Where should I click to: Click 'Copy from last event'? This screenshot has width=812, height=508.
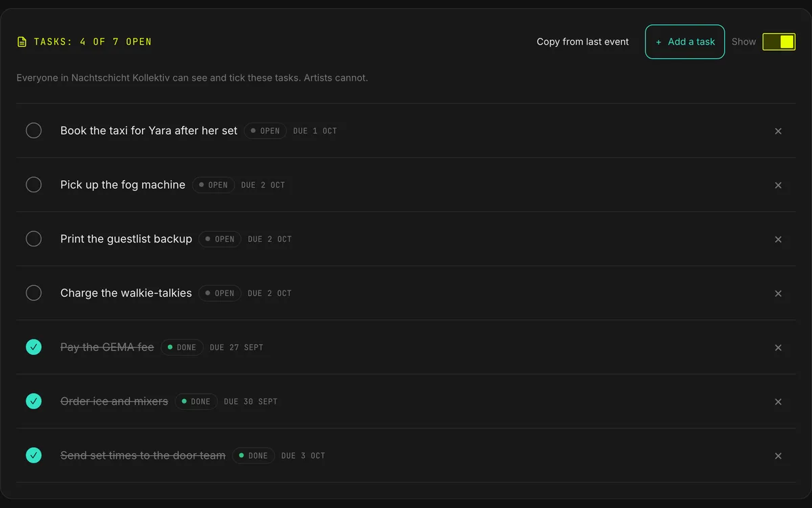[583, 42]
